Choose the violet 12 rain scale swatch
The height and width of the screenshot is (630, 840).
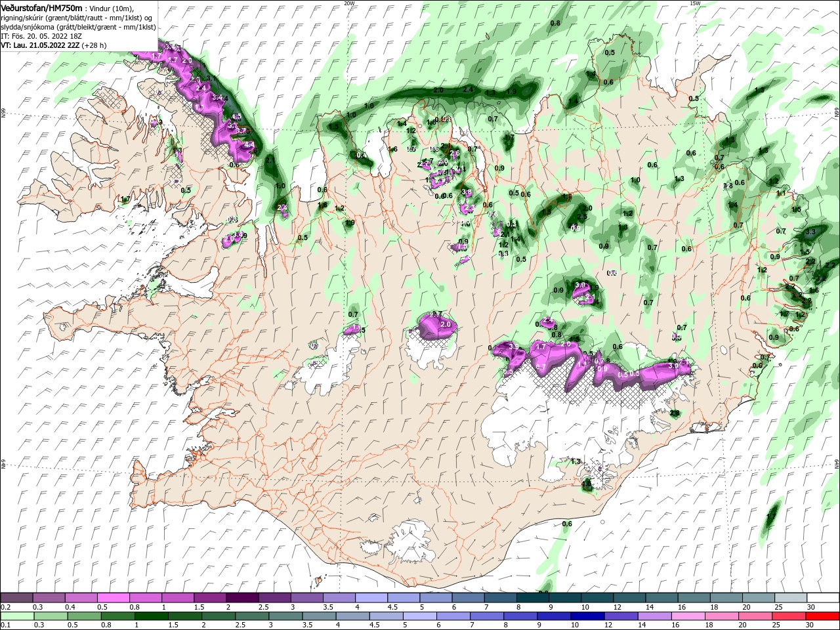621,616
